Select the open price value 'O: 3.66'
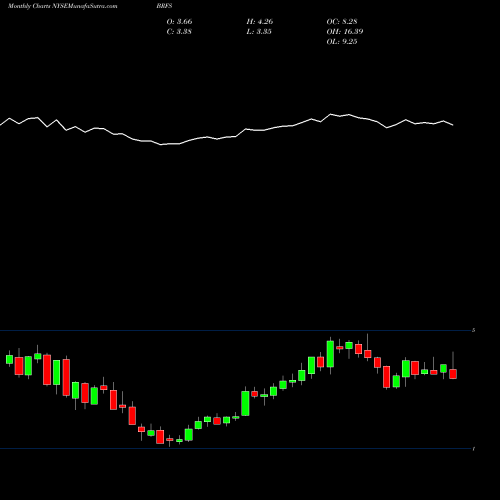Viewport: 500px width, 500px height. [x=179, y=22]
